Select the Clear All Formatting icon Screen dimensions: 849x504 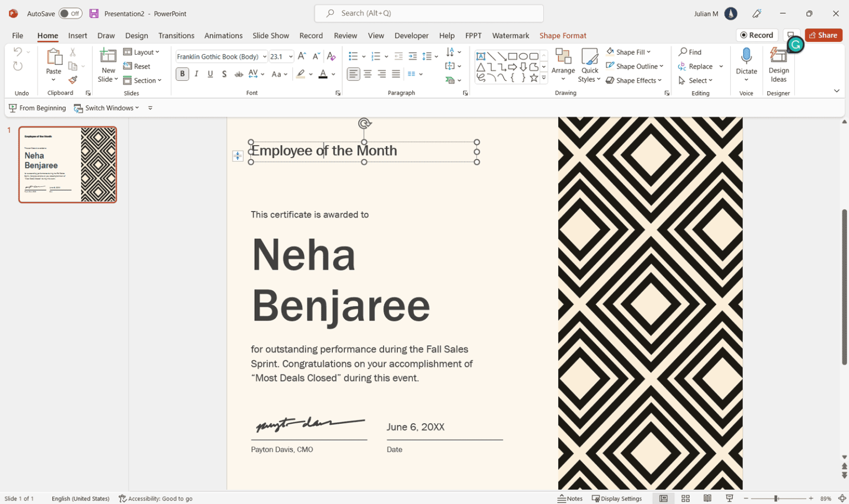[331, 56]
